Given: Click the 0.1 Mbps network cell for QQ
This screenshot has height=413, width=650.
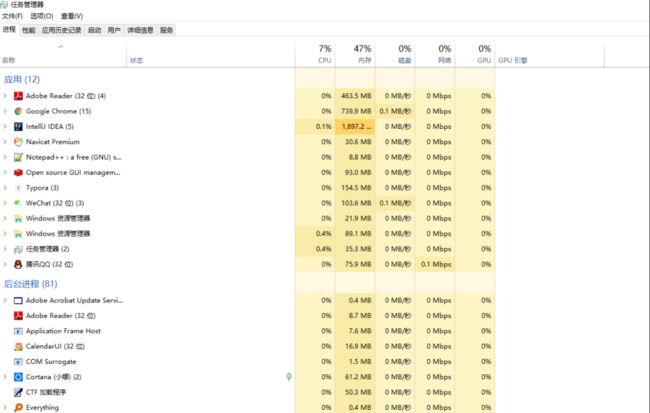Looking at the screenshot, I should (x=435, y=265).
